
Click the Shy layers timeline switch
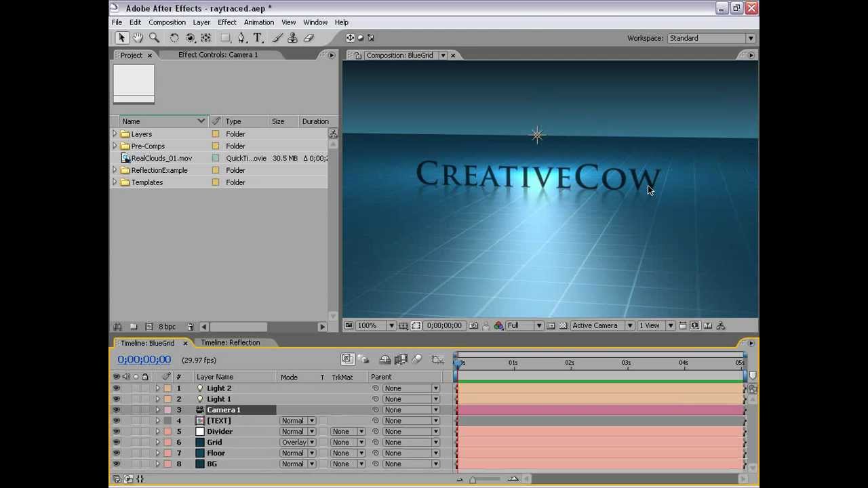coord(385,359)
